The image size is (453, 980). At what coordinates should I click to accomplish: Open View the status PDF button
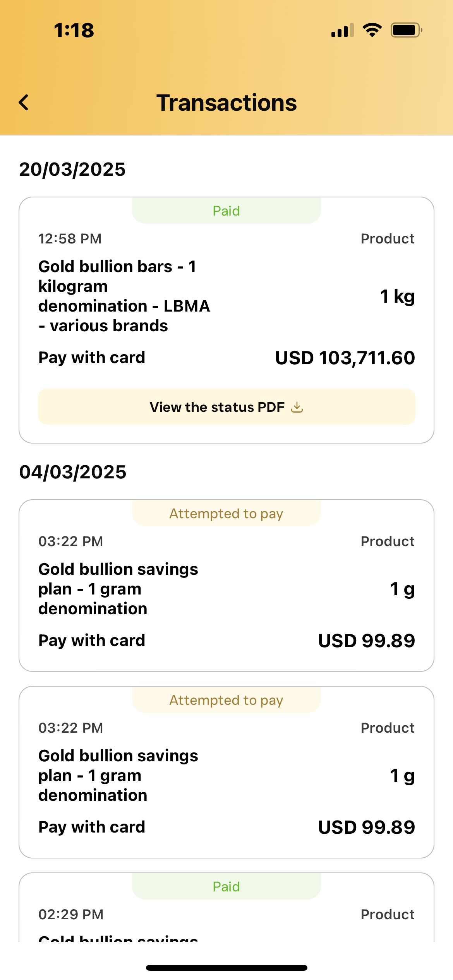(x=226, y=407)
